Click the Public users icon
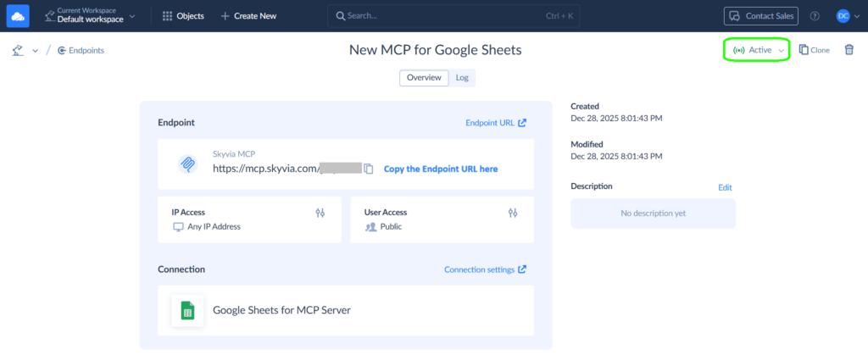868x361 pixels. click(371, 226)
